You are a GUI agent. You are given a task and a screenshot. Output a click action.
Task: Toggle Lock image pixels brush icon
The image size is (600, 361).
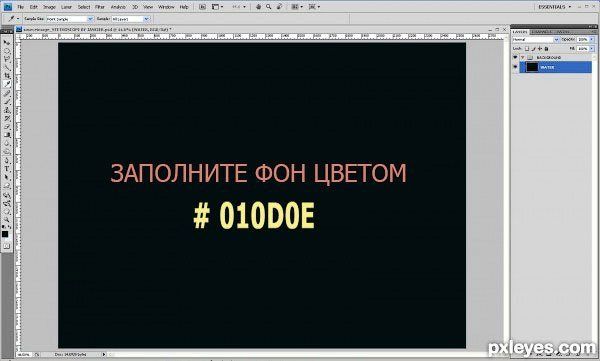[533, 49]
